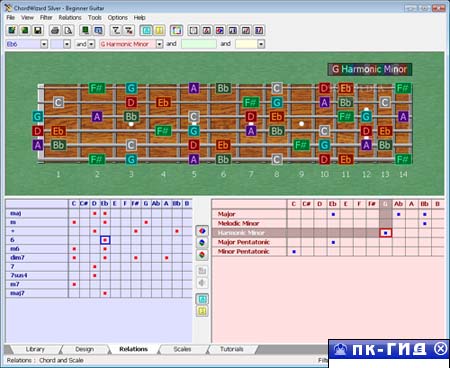450x368 pixels.
Task: Click the green Open file toolbar icon
Action: click(25, 30)
